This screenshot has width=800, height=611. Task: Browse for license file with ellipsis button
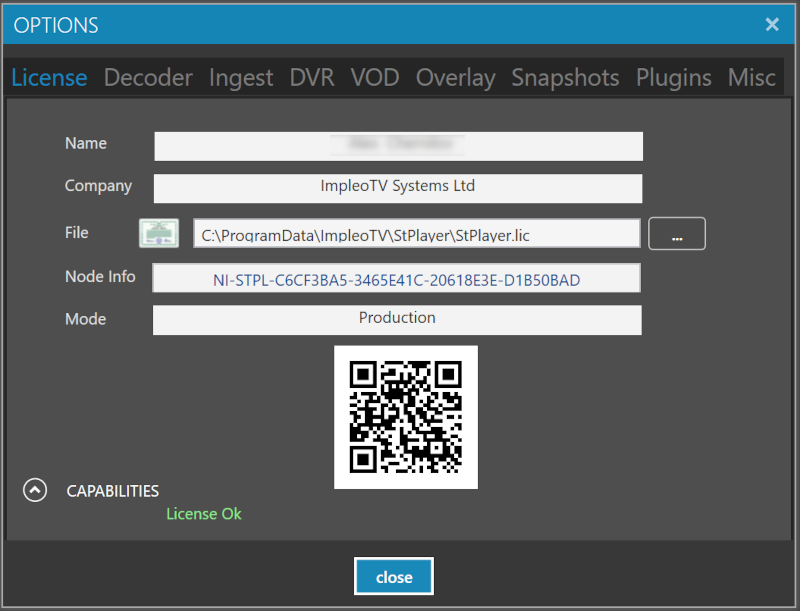[677, 234]
